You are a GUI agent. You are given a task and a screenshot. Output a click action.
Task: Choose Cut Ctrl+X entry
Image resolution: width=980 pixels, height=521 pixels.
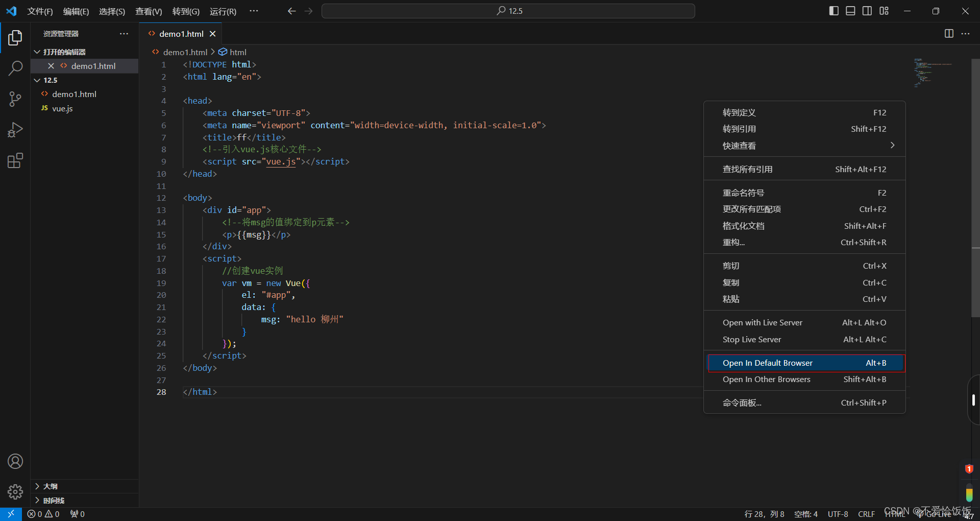pos(804,266)
